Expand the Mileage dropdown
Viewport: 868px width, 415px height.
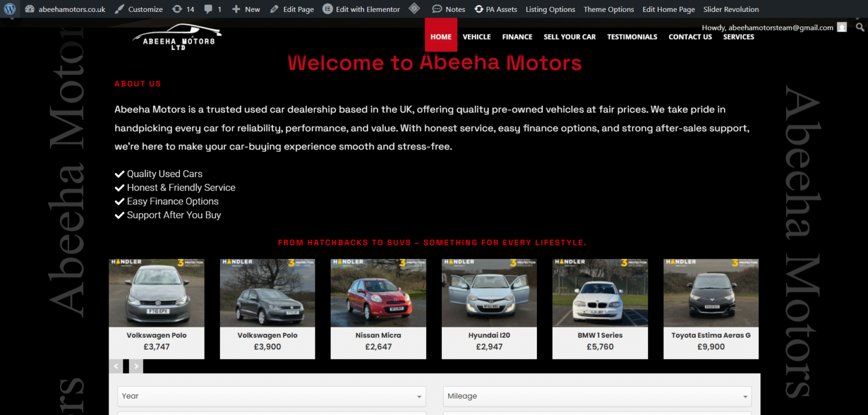click(x=597, y=396)
